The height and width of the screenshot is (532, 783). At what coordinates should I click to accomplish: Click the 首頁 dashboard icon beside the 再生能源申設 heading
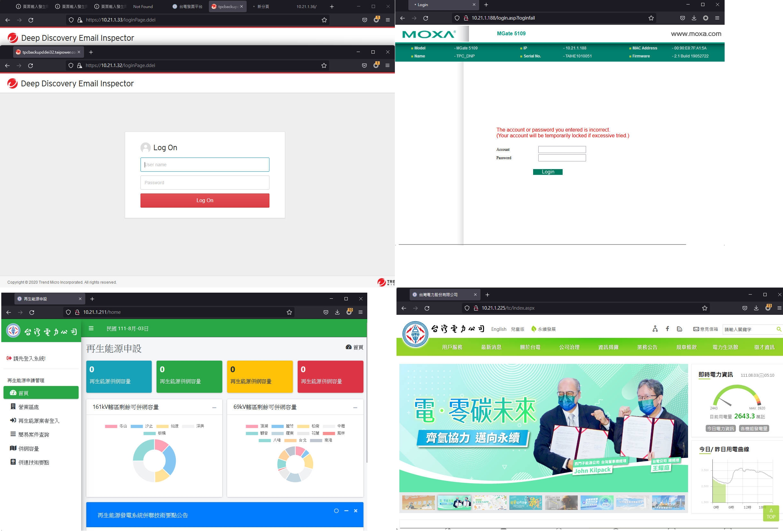tap(349, 348)
